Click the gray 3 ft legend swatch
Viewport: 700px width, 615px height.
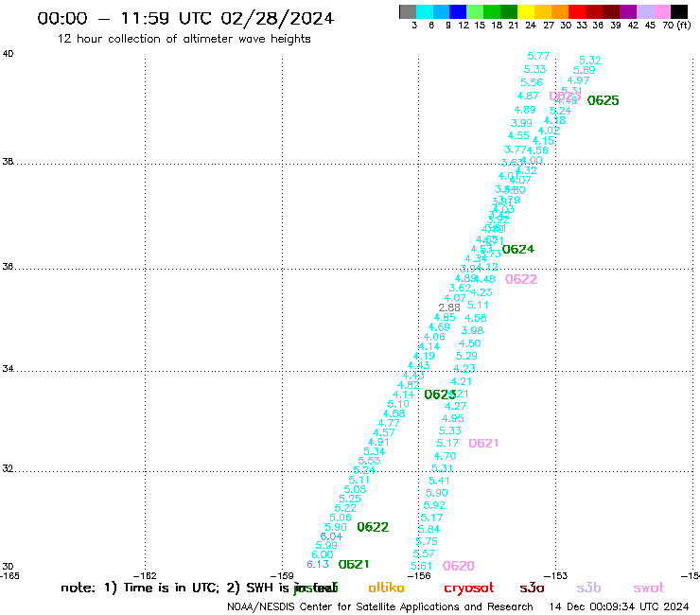[408, 11]
